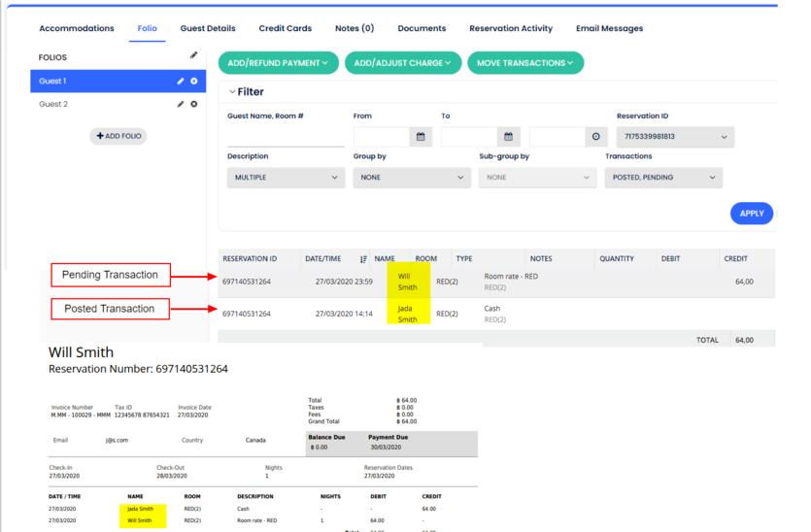Click the clock icon time picker
Screen dimensions: 811x532
point(595,137)
